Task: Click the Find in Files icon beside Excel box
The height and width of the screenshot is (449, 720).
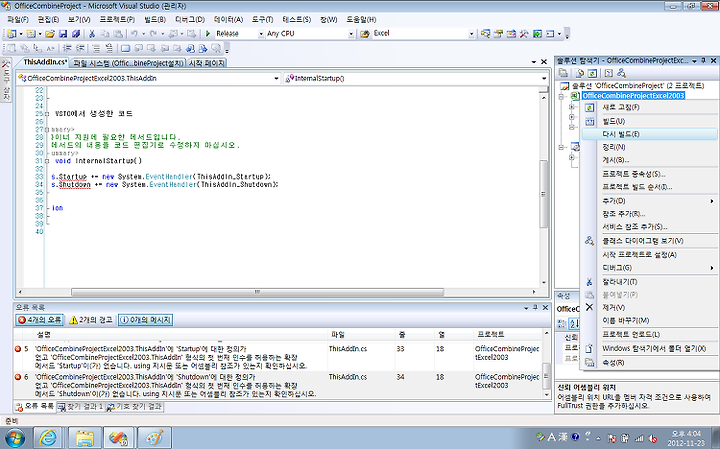Action: [x=365, y=34]
